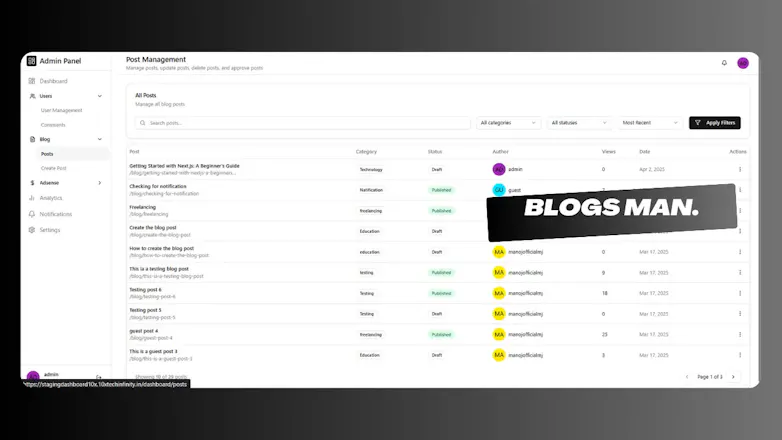The image size is (782, 440).
Task: Open Create Post in sidebar
Action: click(x=54, y=168)
